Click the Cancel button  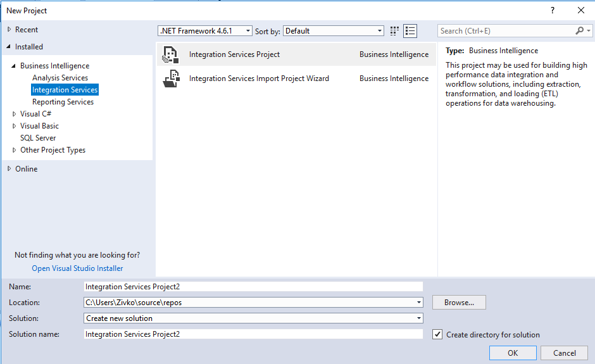564,353
